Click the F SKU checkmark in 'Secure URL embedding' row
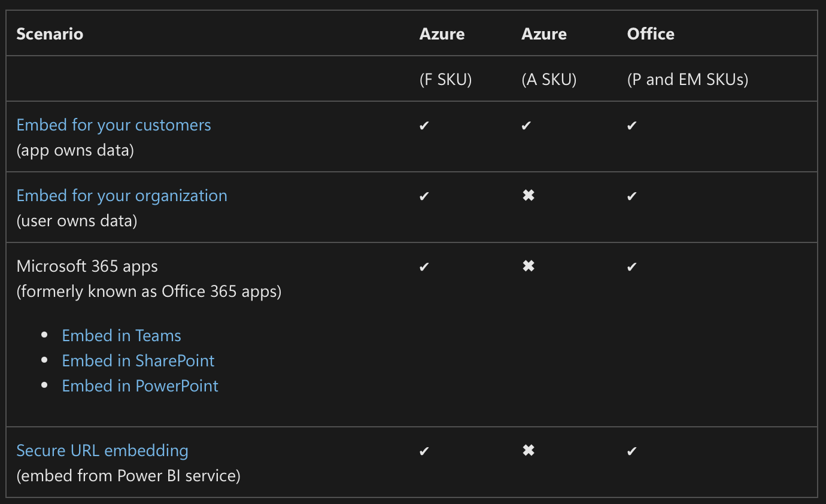Viewport: 826px width, 504px height. (x=424, y=451)
